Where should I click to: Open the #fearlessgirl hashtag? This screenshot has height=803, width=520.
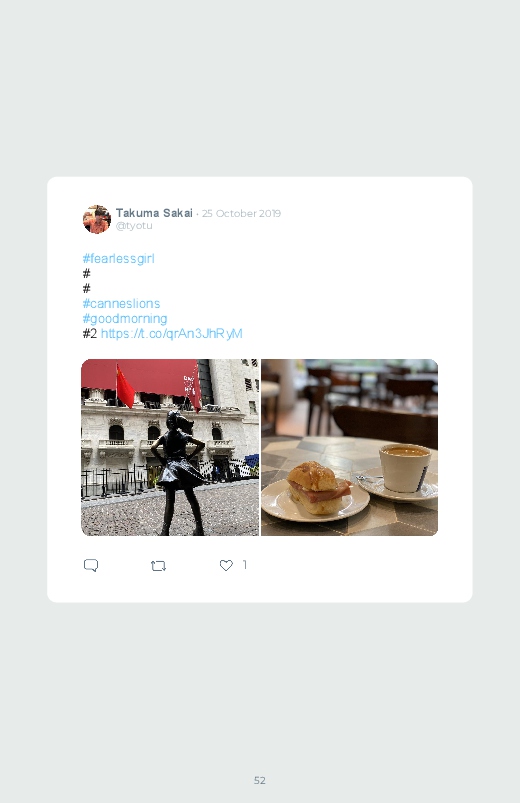118,259
